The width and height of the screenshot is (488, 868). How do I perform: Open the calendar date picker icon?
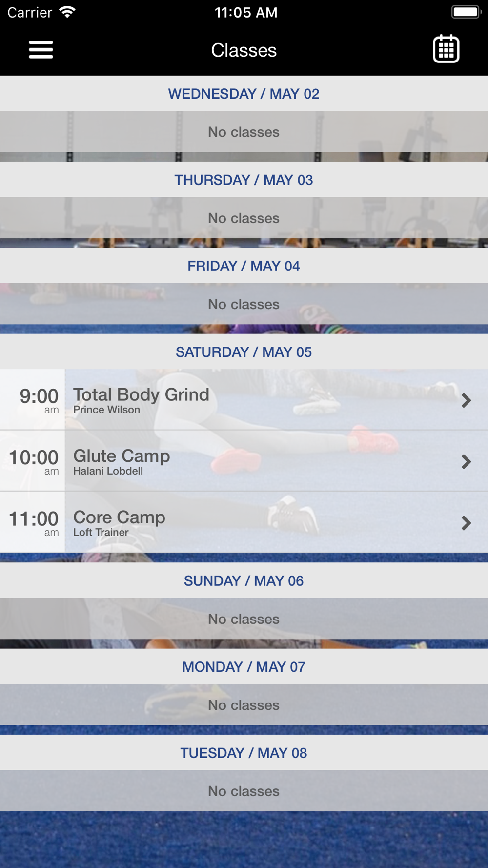click(x=446, y=49)
